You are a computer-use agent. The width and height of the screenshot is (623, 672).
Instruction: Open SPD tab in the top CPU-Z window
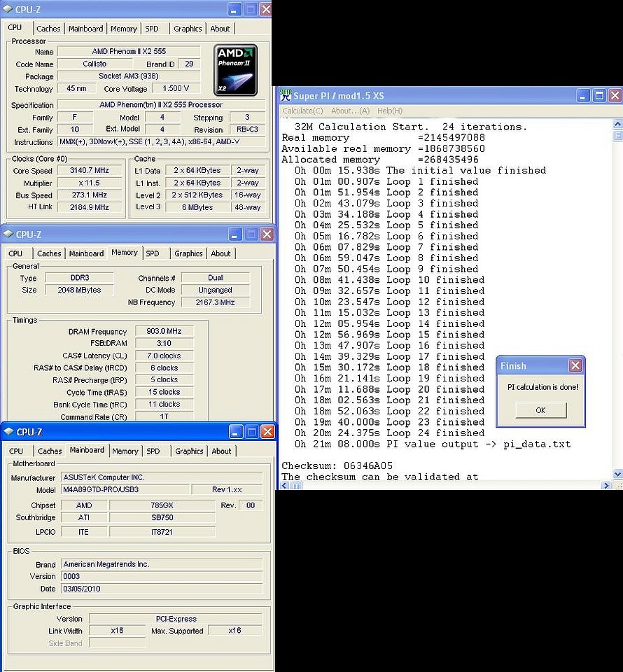tap(152, 29)
